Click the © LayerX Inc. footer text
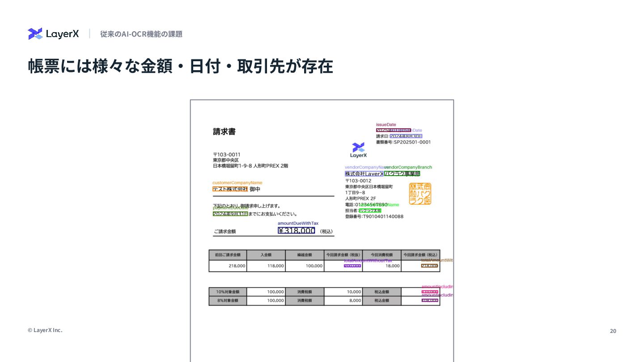Screen dimensions: 644x362 (45, 330)
